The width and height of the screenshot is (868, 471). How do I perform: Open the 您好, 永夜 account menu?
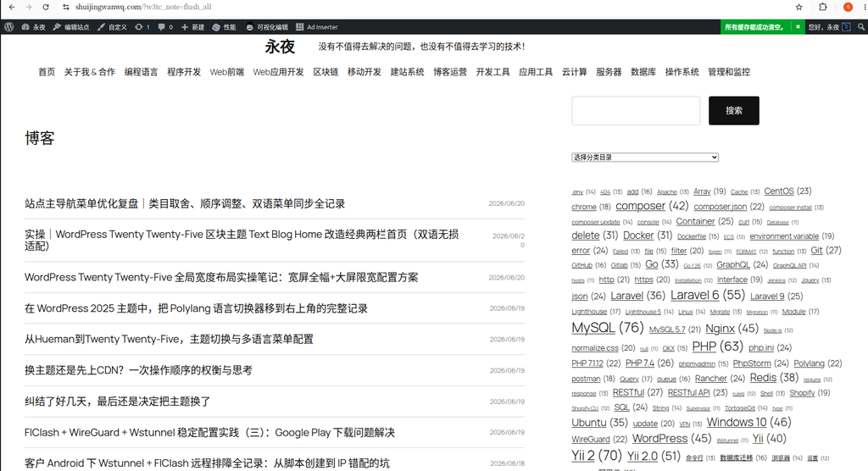click(x=829, y=26)
